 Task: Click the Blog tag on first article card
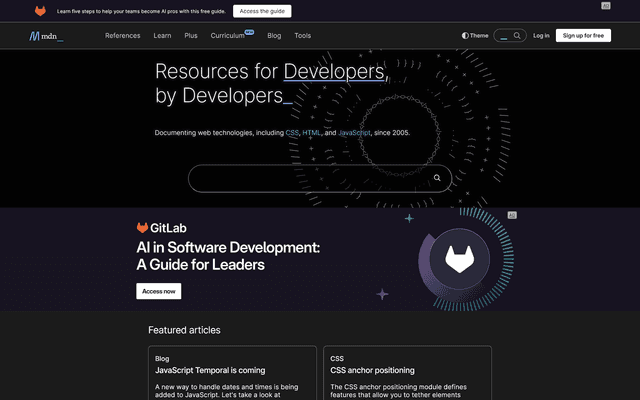pyautogui.click(x=162, y=358)
